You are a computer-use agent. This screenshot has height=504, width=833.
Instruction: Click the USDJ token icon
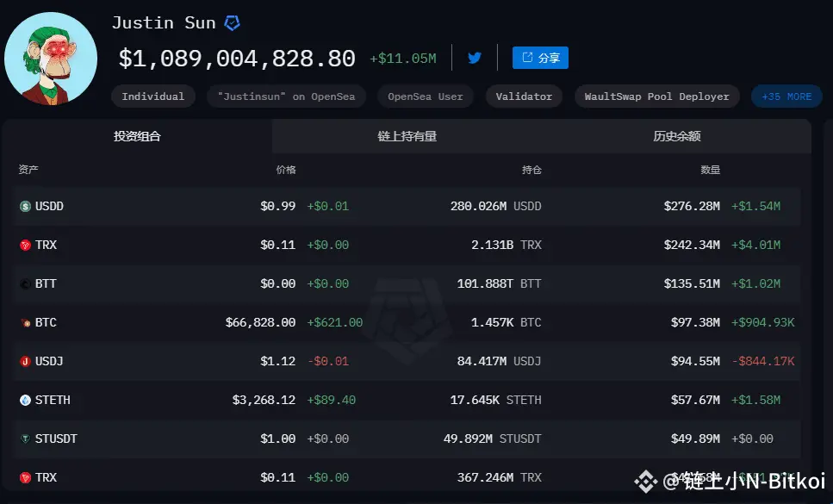[25, 361]
